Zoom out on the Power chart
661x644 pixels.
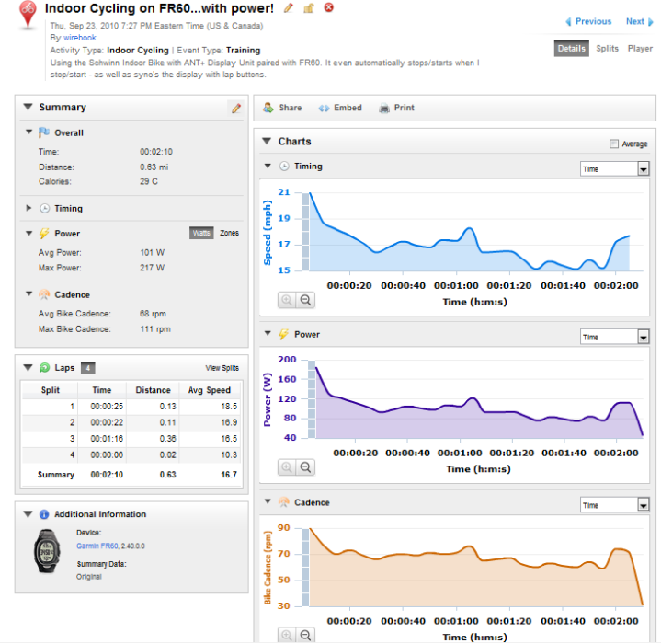pyautogui.click(x=305, y=466)
